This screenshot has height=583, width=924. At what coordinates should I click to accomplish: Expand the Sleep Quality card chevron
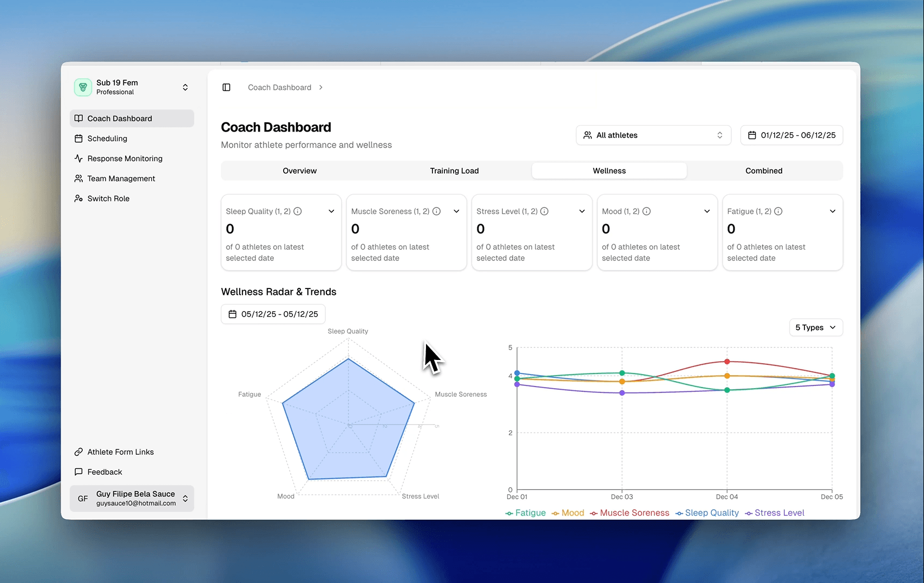[x=331, y=211]
